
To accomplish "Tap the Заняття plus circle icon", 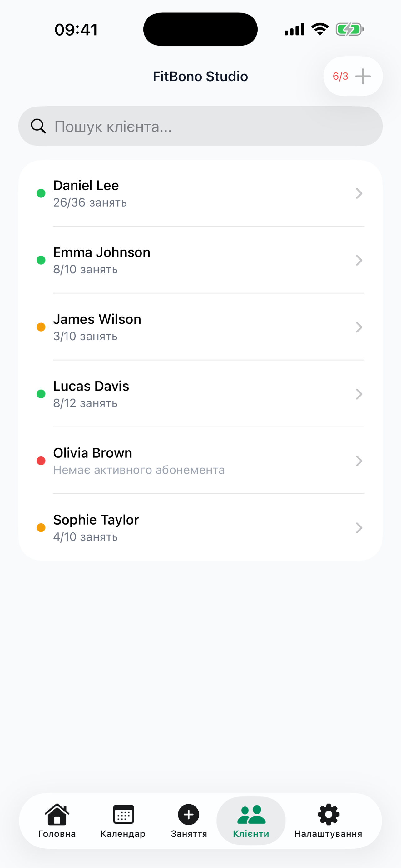I will point(189,815).
